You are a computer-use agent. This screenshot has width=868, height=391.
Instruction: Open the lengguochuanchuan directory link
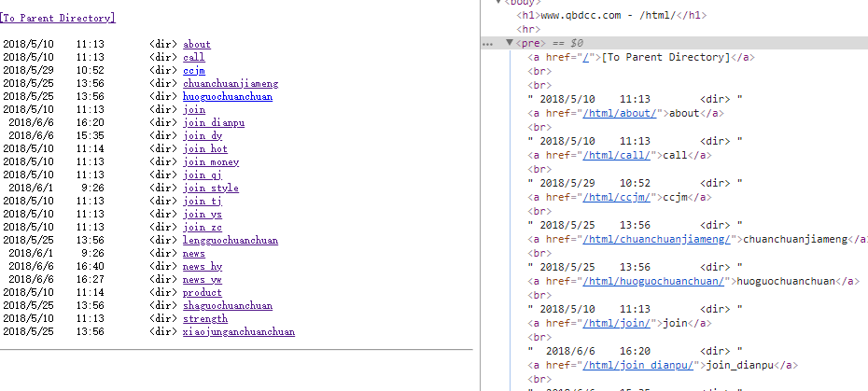coord(231,240)
